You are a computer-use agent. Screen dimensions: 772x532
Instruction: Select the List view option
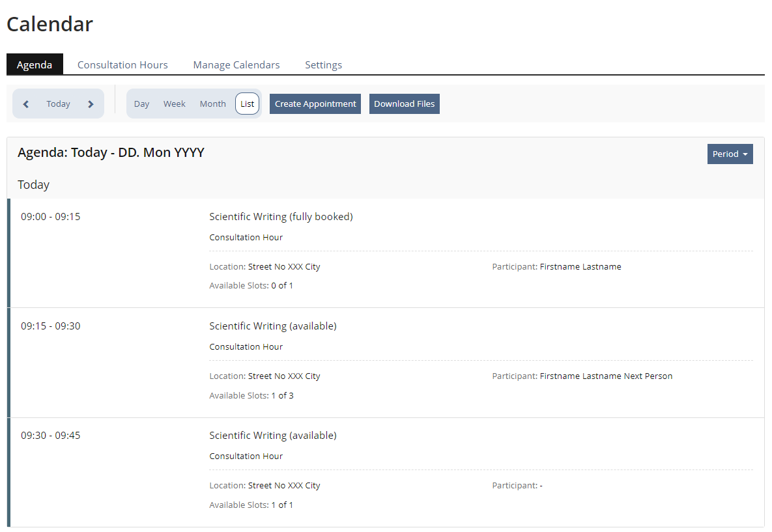(x=247, y=104)
